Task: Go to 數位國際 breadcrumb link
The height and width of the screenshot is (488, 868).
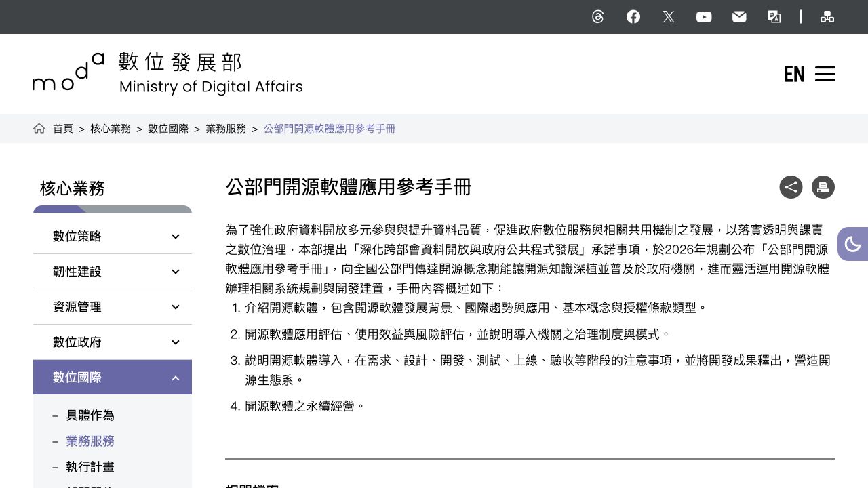Action: 168,129
